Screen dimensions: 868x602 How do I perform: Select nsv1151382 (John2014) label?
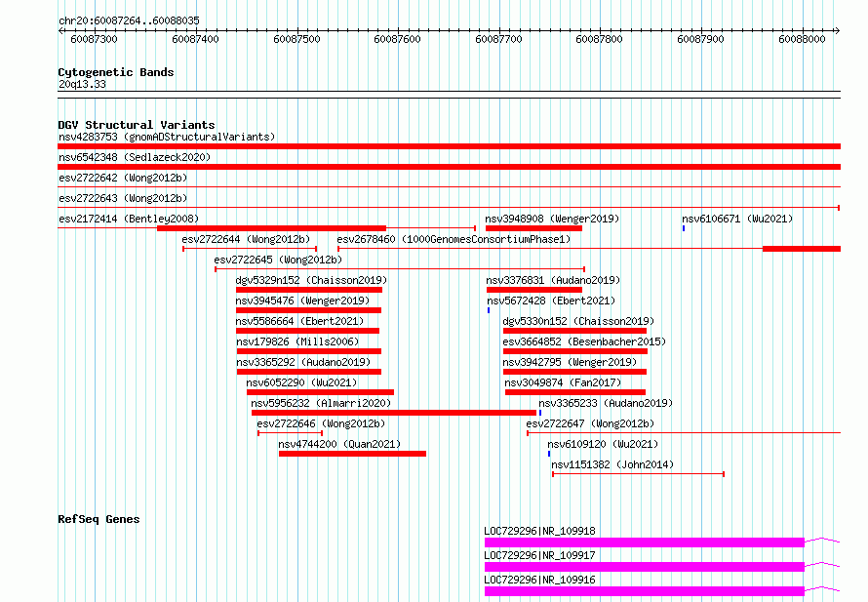click(612, 464)
